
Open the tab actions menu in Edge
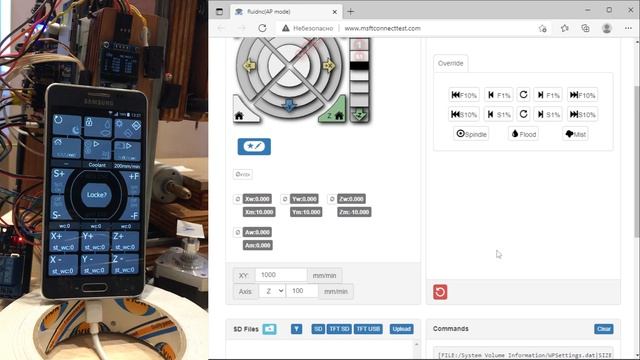point(219,12)
